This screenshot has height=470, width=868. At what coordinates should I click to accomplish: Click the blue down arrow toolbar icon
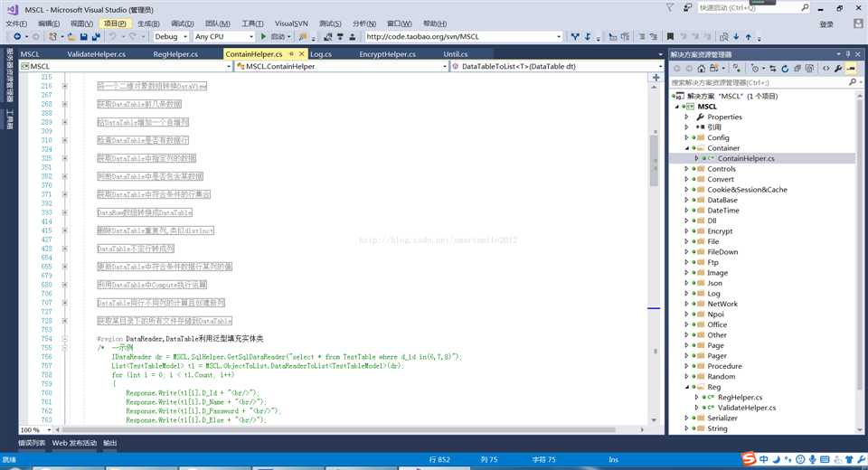click(x=736, y=36)
